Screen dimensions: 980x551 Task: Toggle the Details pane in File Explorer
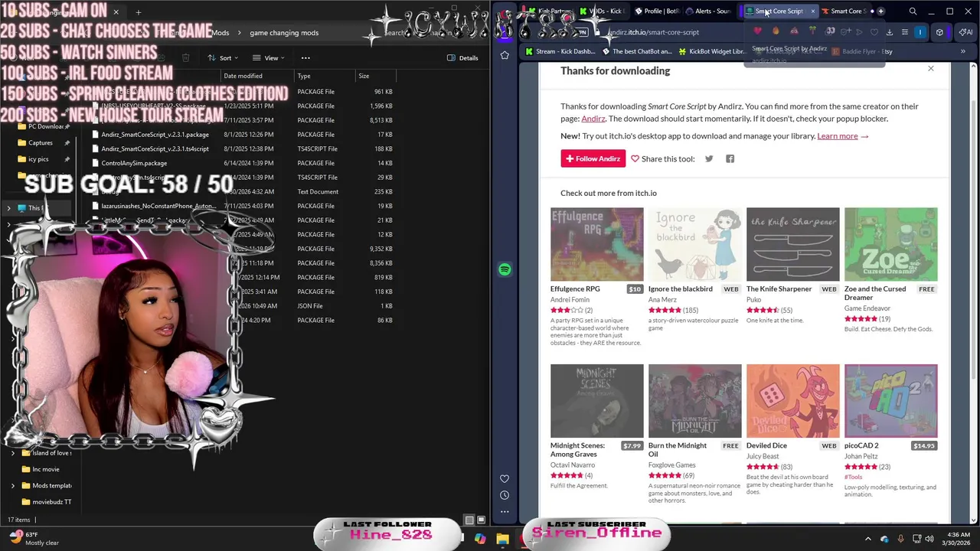(x=462, y=58)
